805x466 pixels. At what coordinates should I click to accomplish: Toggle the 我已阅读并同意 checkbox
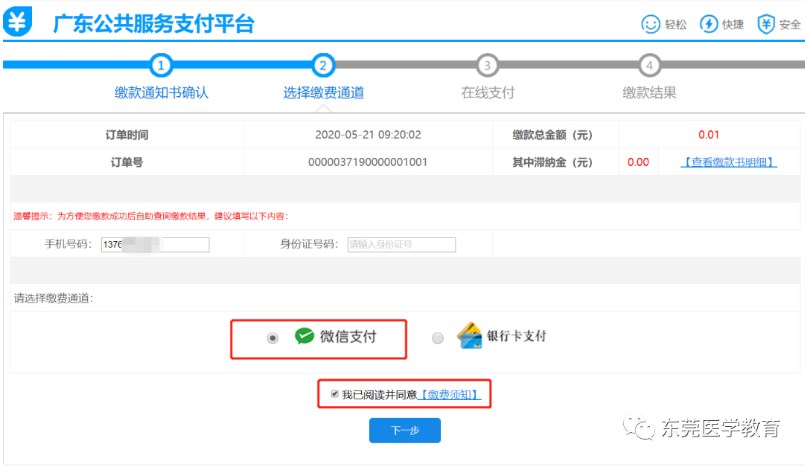tap(334, 395)
